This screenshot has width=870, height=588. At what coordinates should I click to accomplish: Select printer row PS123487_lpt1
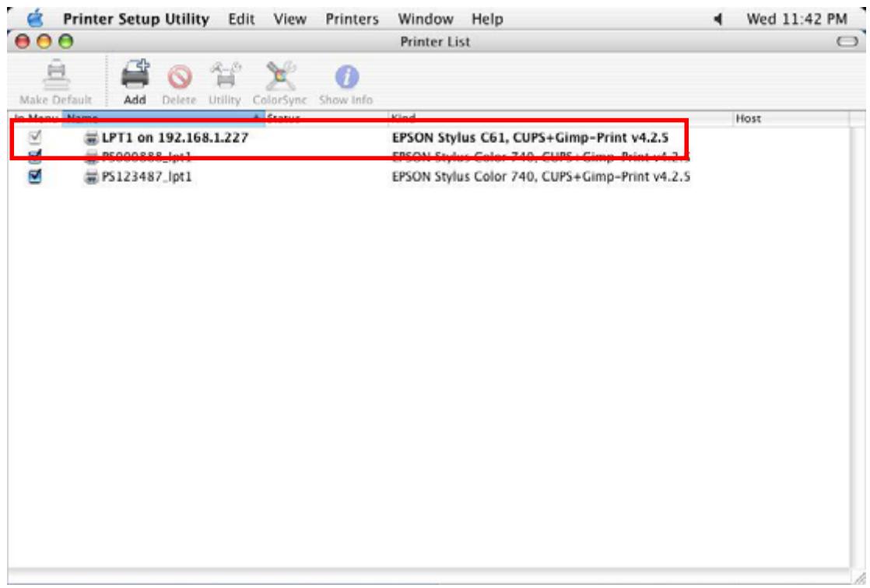click(428, 177)
